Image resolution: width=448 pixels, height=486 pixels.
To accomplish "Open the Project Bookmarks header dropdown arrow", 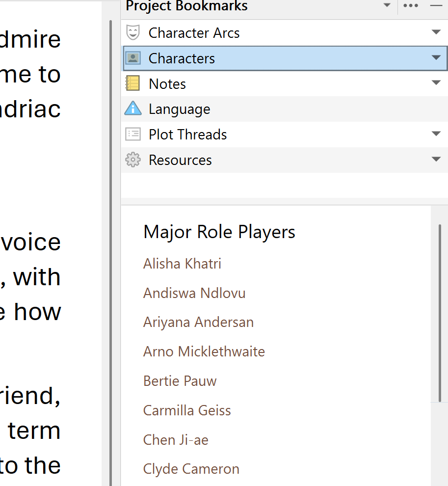I will (387, 5).
